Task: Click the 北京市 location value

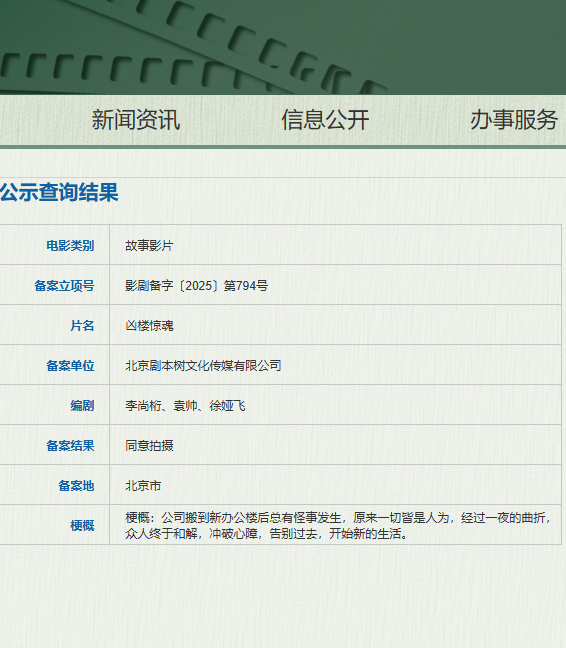Action: pos(143,486)
